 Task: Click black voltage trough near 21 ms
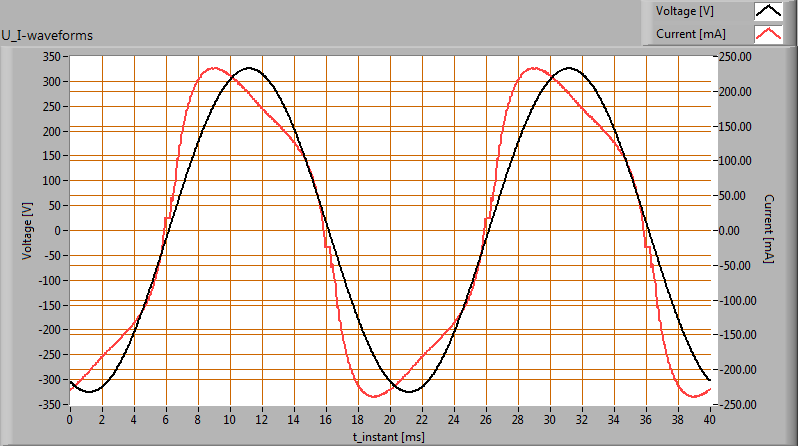[407, 392]
